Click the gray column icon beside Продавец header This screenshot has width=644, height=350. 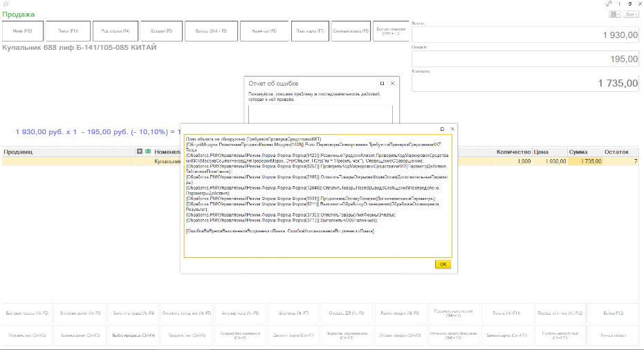140,151
